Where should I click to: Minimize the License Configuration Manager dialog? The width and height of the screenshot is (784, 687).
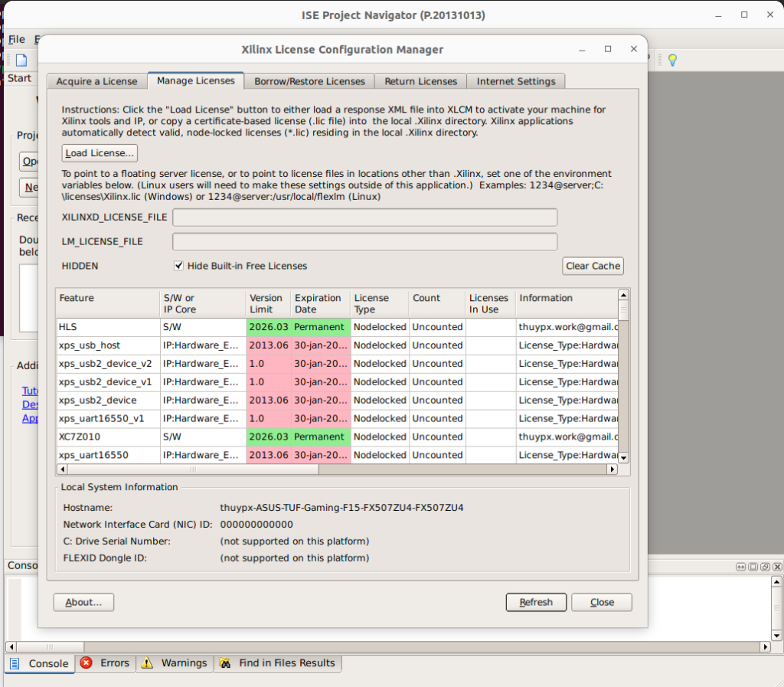click(582, 50)
